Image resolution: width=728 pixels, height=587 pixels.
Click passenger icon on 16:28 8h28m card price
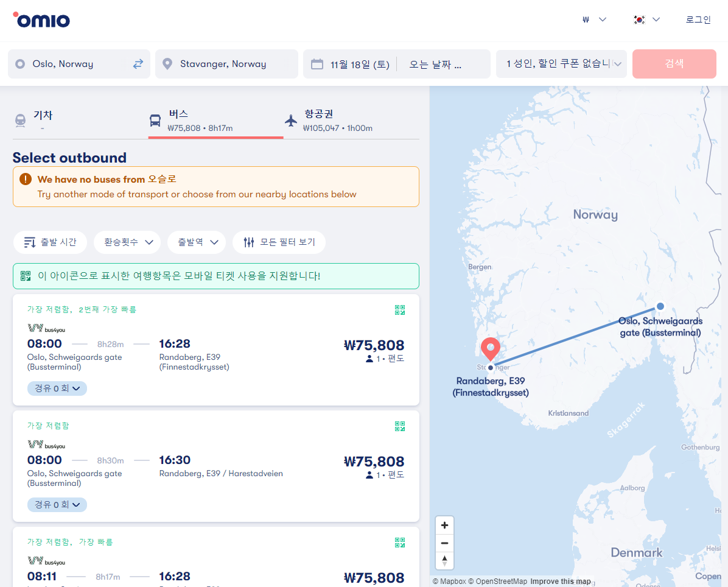coord(369,359)
